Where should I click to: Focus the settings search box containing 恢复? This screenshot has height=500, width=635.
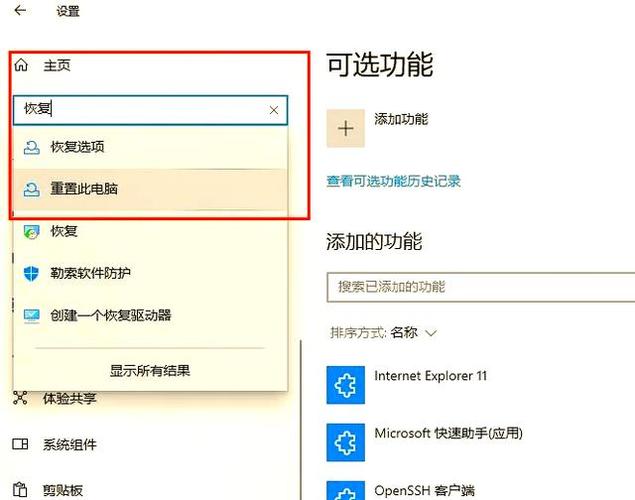[x=150, y=110]
